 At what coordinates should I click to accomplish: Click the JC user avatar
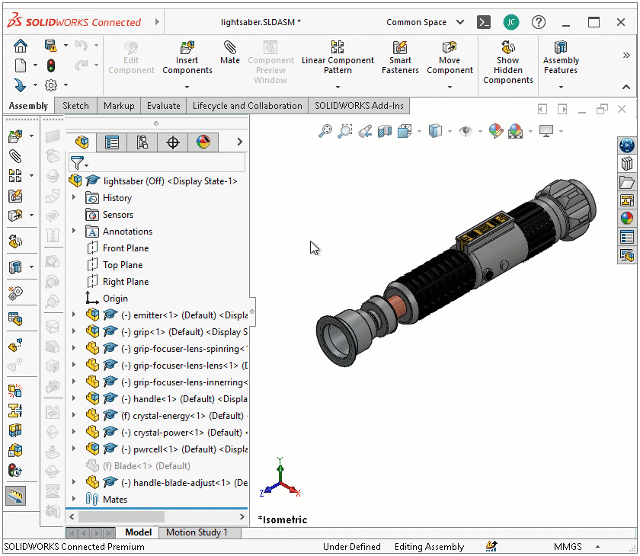pos(511,22)
